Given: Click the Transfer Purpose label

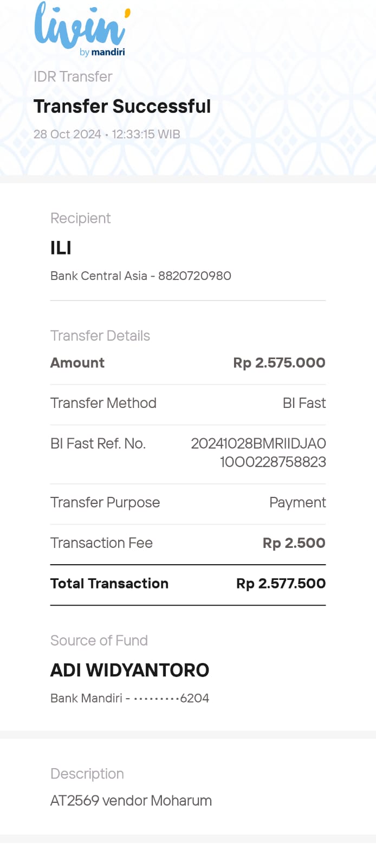Looking at the screenshot, I should point(105,502).
